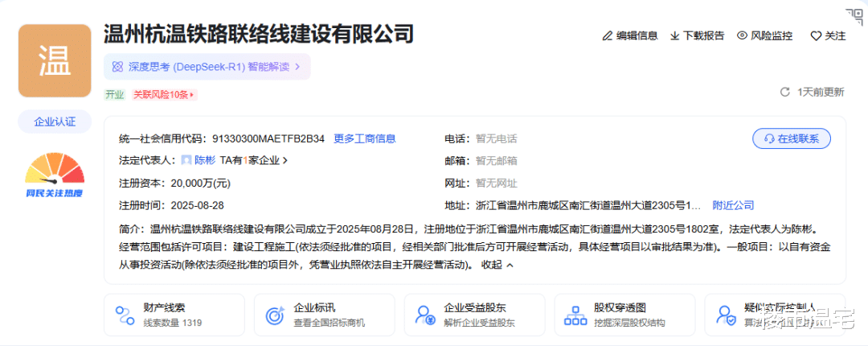Open the 企业标讯 card title
The width and height of the screenshot is (868, 346).
pos(314,307)
